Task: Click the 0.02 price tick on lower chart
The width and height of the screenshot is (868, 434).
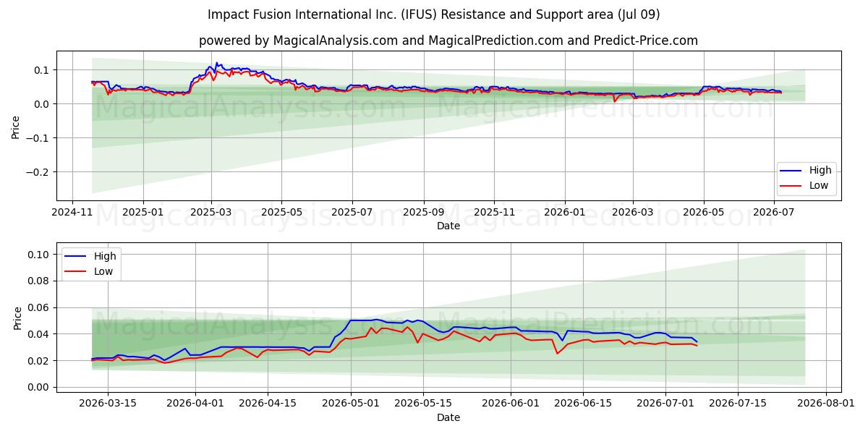Action: click(38, 361)
